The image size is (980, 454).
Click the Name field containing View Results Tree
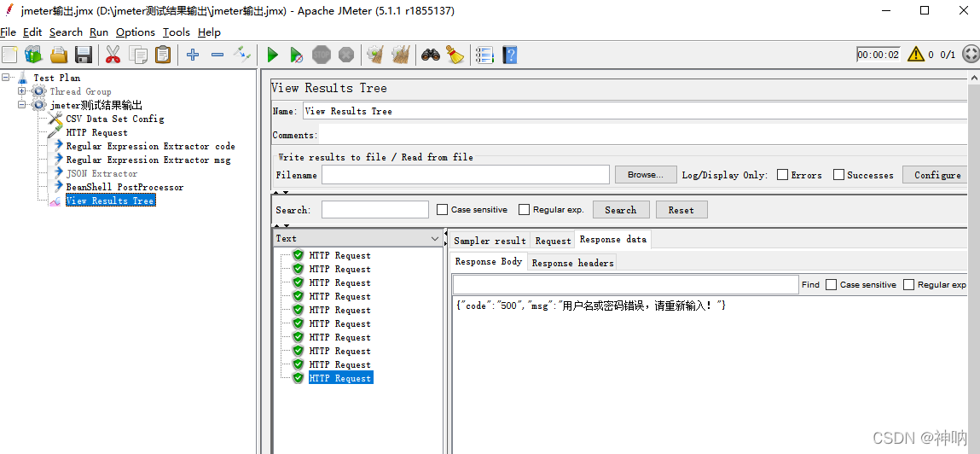(x=637, y=111)
